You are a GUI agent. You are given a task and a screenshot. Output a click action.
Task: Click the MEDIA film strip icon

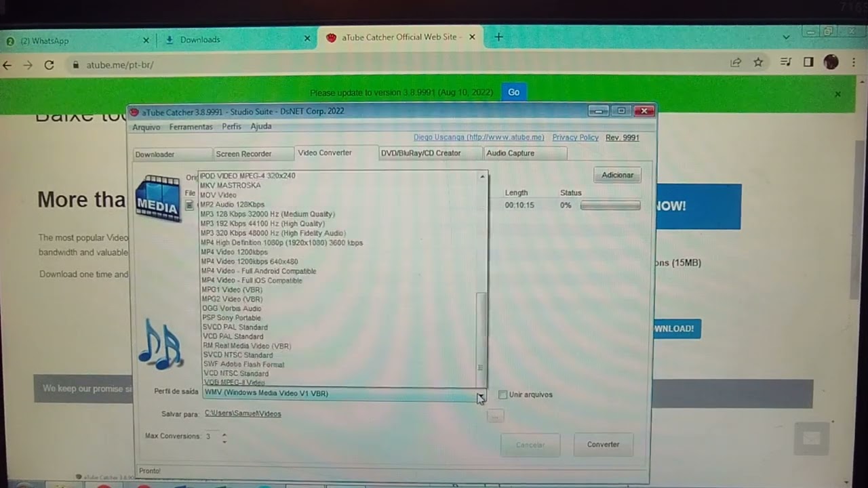tap(158, 198)
